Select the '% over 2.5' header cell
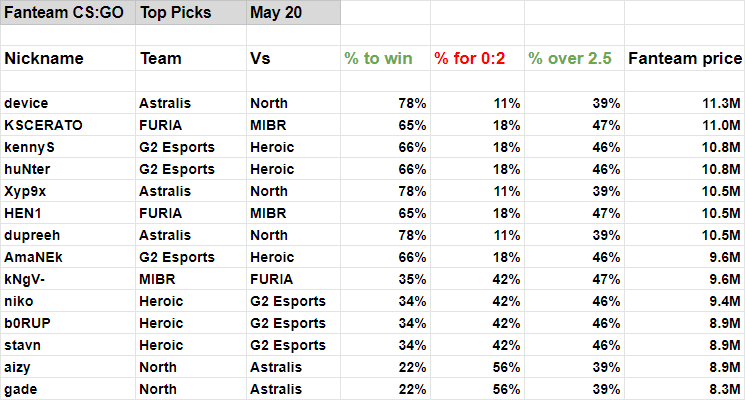Screen dimensions: 745x400 click(x=574, y=58)
